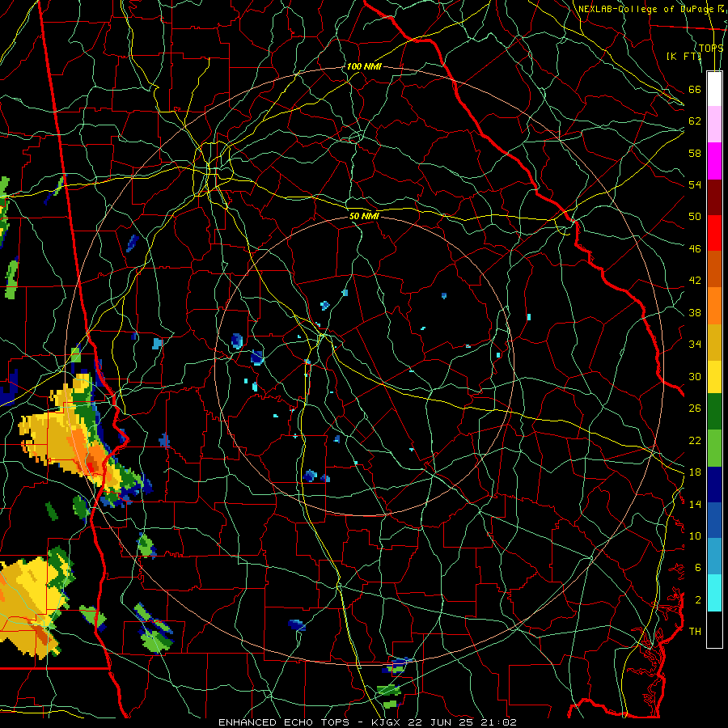Pick the navy blue legend swatch
The width and height of the screenshot is (728, 728).
(714, 485)
